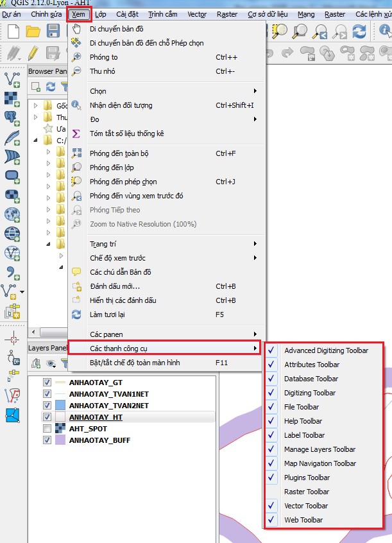Open the Dự án menu
The height and width of the screenshot is (543, 392).
(x=12, y=14)
